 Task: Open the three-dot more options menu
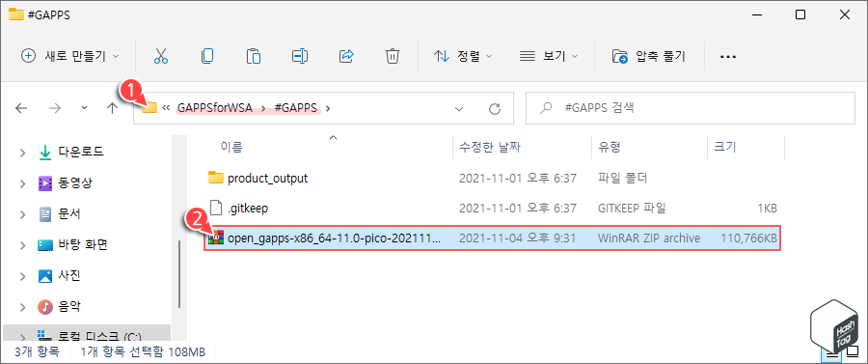(x=727, y=56)
